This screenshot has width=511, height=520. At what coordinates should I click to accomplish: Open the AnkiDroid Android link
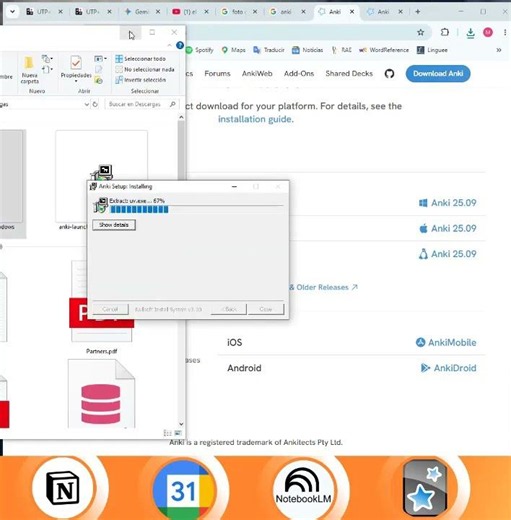coord(448,368)
